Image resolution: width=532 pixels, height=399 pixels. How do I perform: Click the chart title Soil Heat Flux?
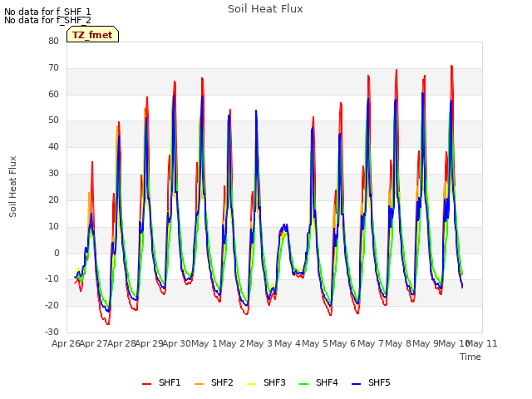coord(265,9)
